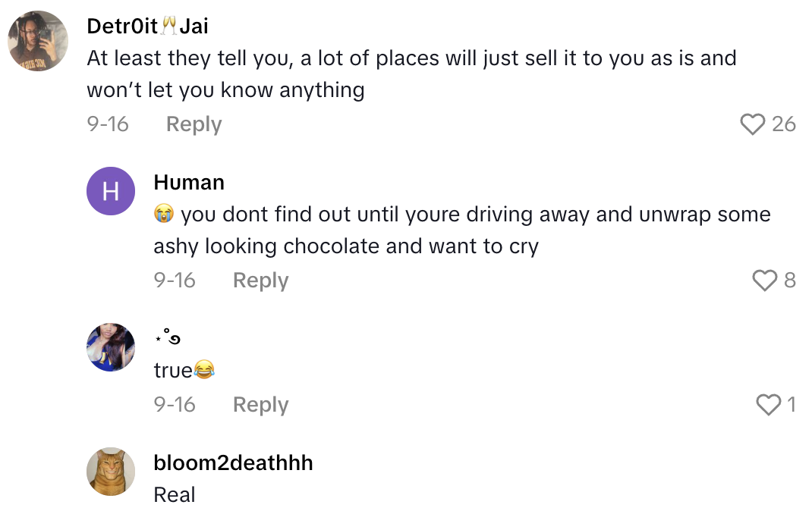Open Detr0it Jai username link

click(147, 27)
